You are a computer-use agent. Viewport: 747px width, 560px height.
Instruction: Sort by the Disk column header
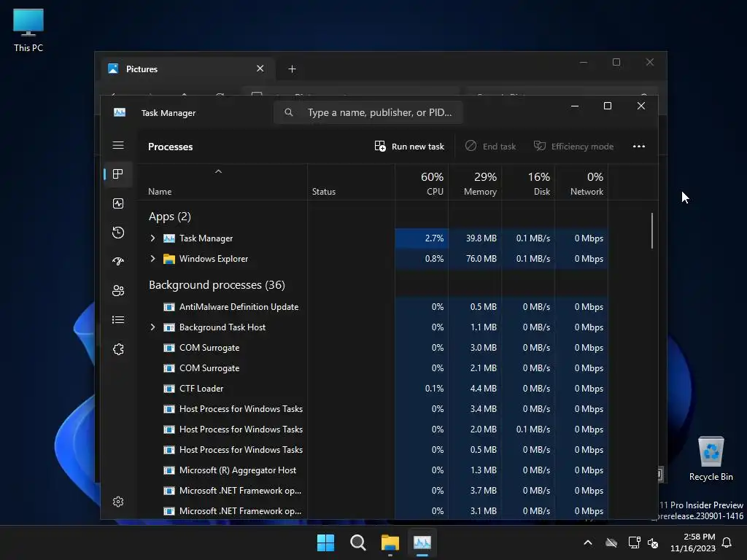[528, 183]
